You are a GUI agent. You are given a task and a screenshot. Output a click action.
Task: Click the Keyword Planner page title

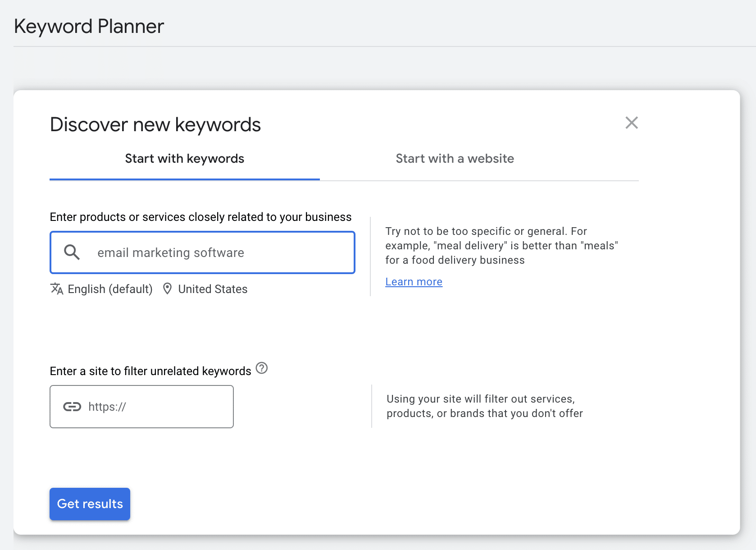(89, 26)
